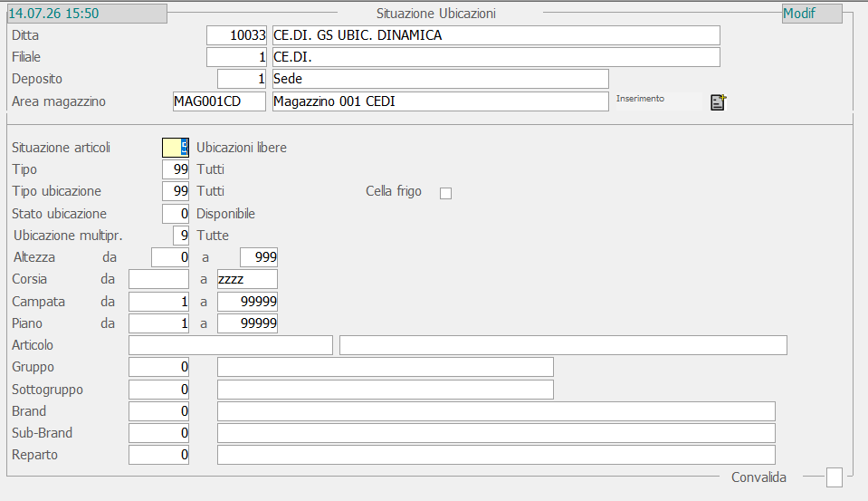Click the Stato ubicazione value field

point(176,214)
